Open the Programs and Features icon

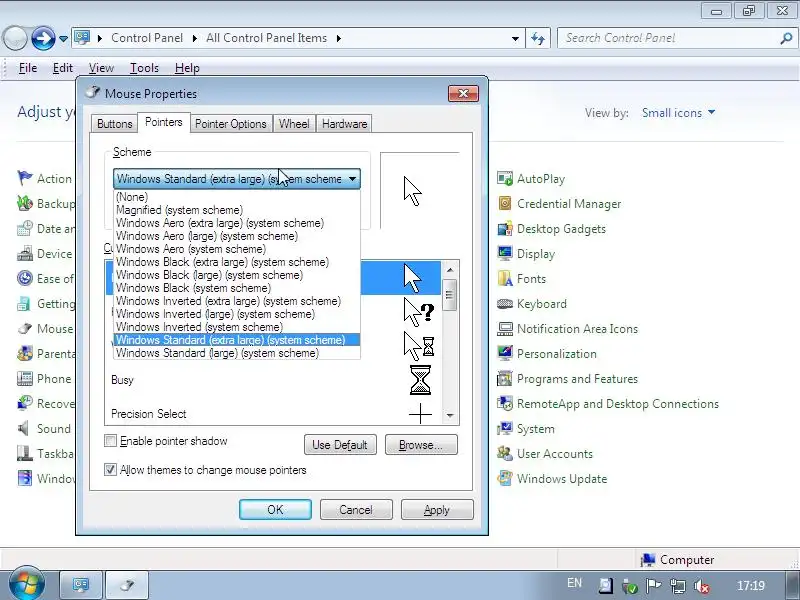pyautogui.click(x=505, y=379)
